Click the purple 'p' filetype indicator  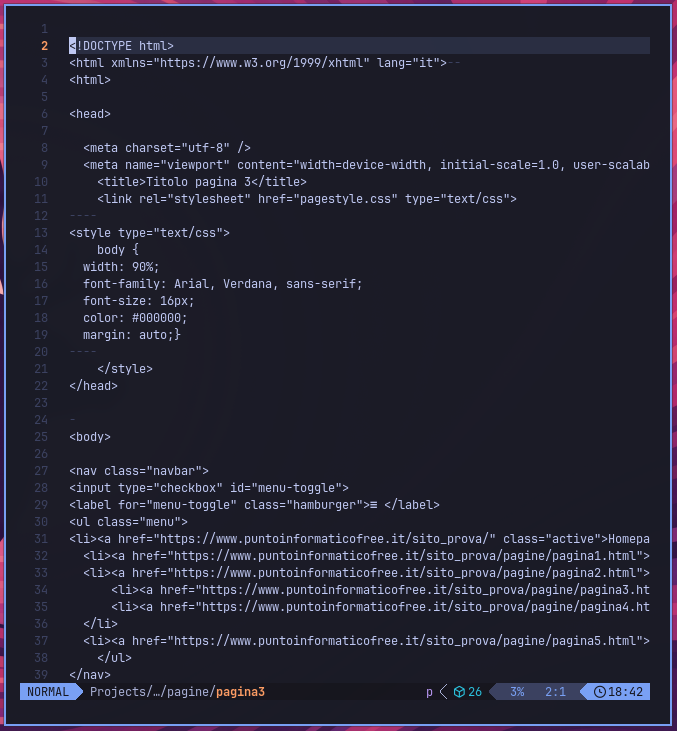tap(429, 693)
